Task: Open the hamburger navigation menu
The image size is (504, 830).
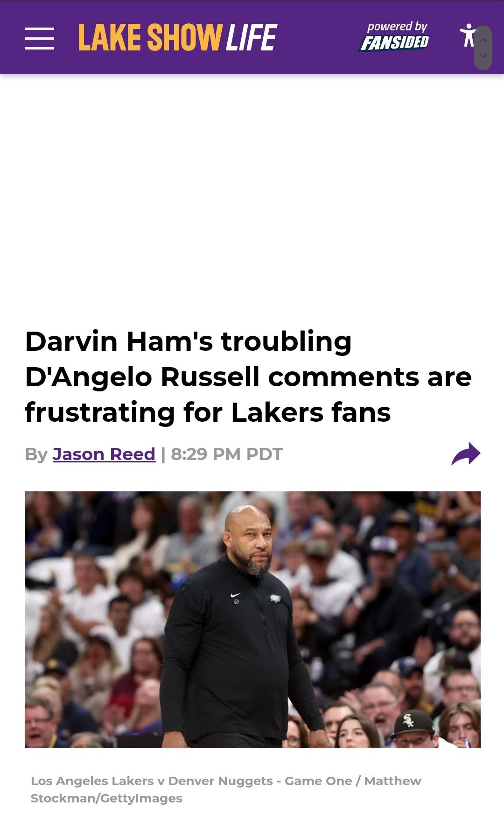Action: tap(39, 38)
